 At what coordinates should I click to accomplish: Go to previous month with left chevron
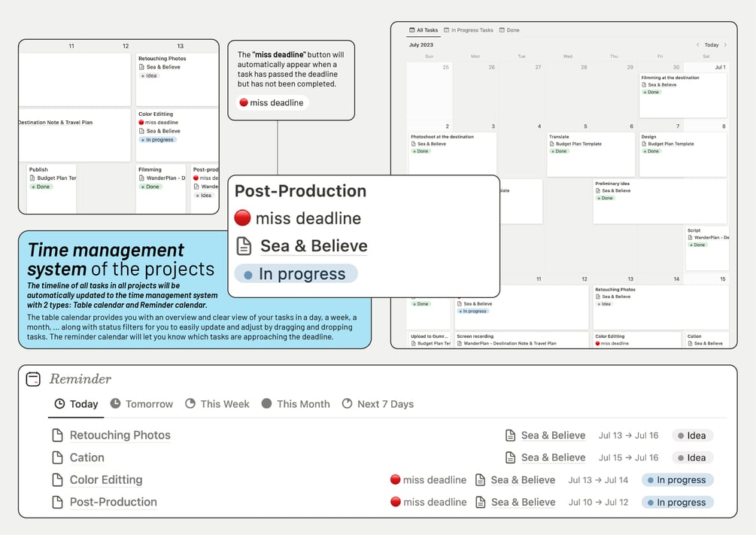coord(697,45)
